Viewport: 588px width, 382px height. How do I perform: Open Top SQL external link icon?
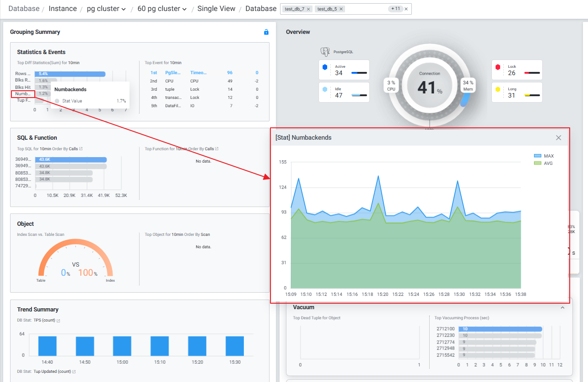(81, 149)
